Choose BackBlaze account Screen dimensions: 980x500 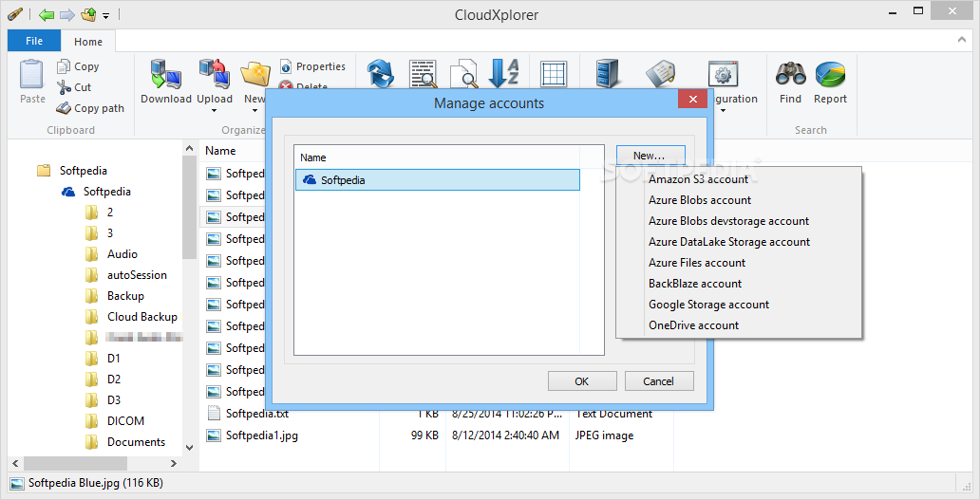[x=739, y=284]
